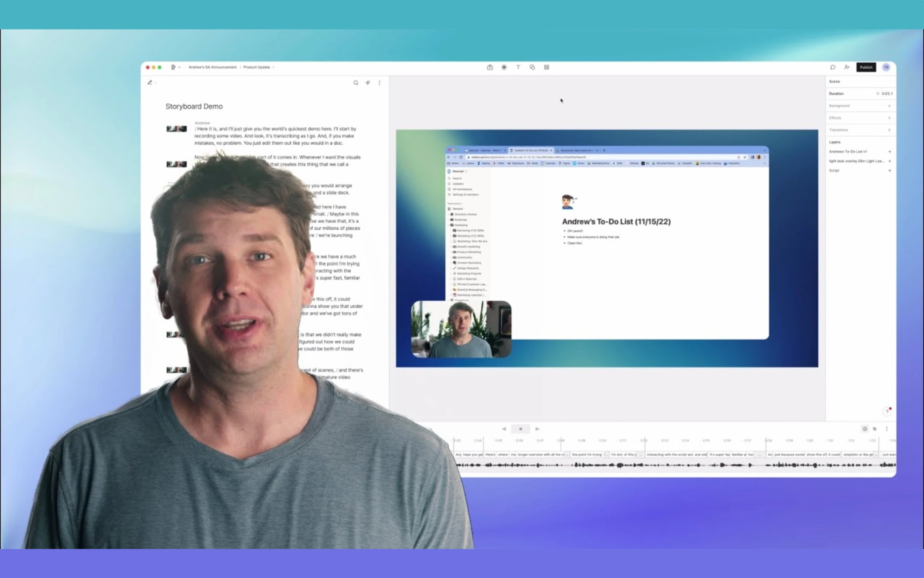Click the invite collaborator icon
Screen dimensions: 924x578
click(847, 67)
